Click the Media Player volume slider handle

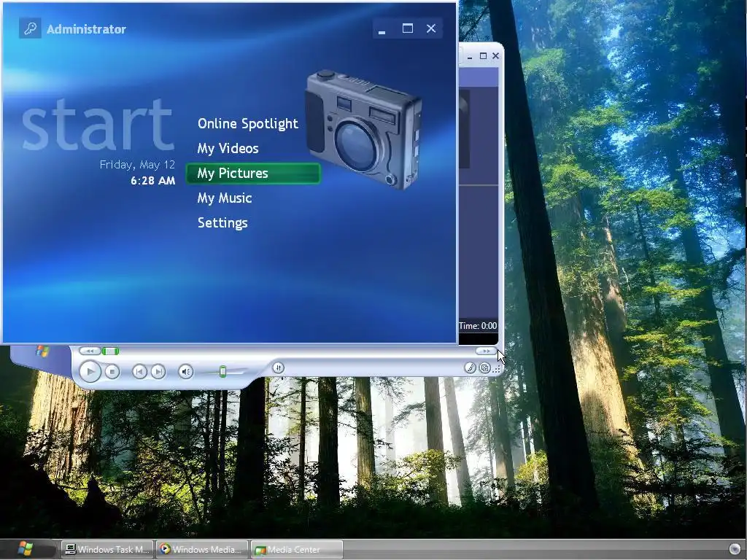pyautogui.click(x=222, y=371)
